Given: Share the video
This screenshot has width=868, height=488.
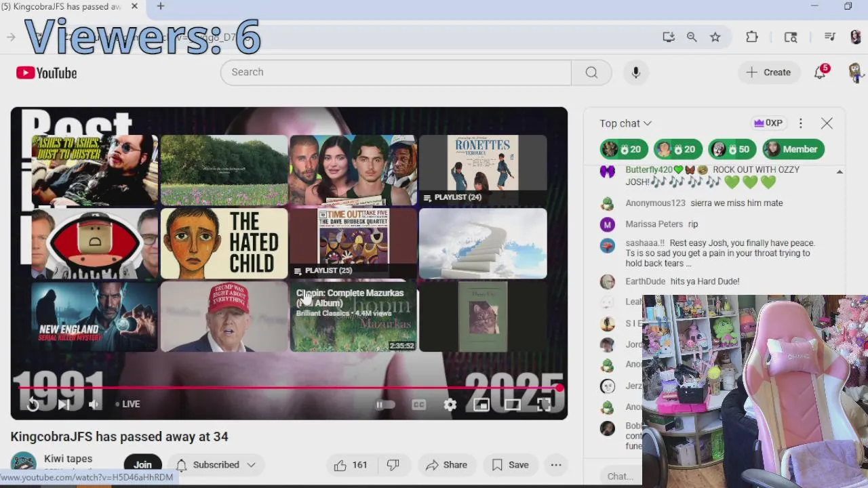Looking at the screenshot, I should 446,465.
